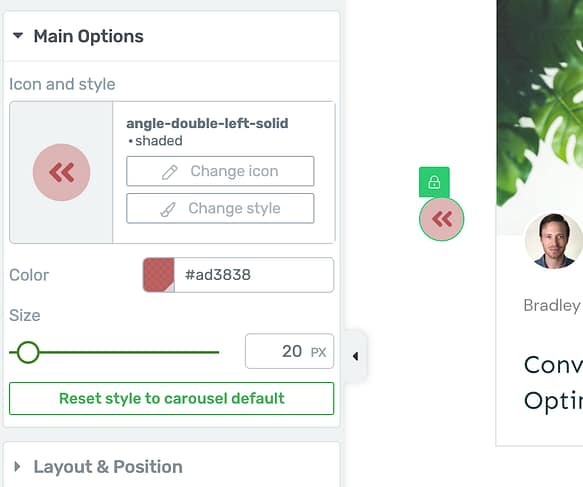Viewport: 583px width, 487px height.
Task: Click the Size slider track
Action: tap(114, 352)
